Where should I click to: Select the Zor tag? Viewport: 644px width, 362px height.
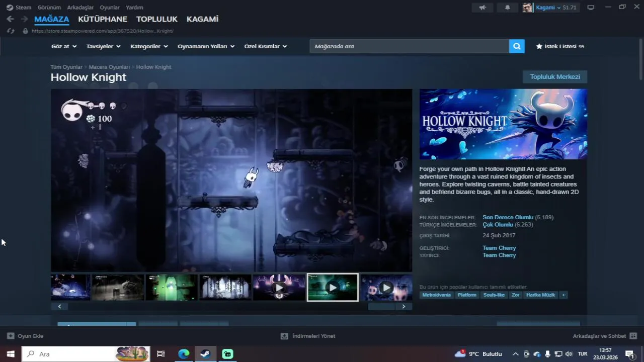click(x=516, y=295)
